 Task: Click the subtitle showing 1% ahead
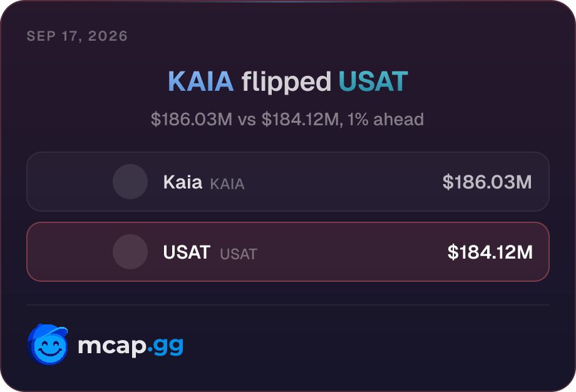tap(287, 120)
